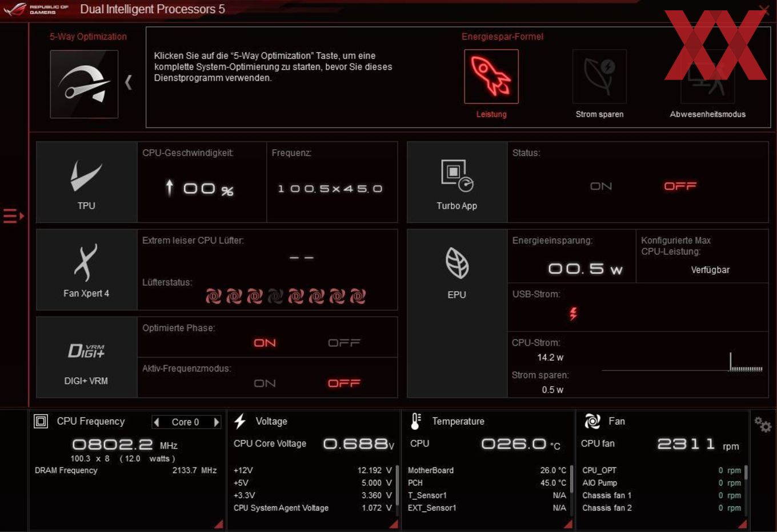Image resolution: width=777 pixels, height=532 pixels.
Task: Click the DRAM Frequency 2133.7 MHz value
Action: click(194, 470)
